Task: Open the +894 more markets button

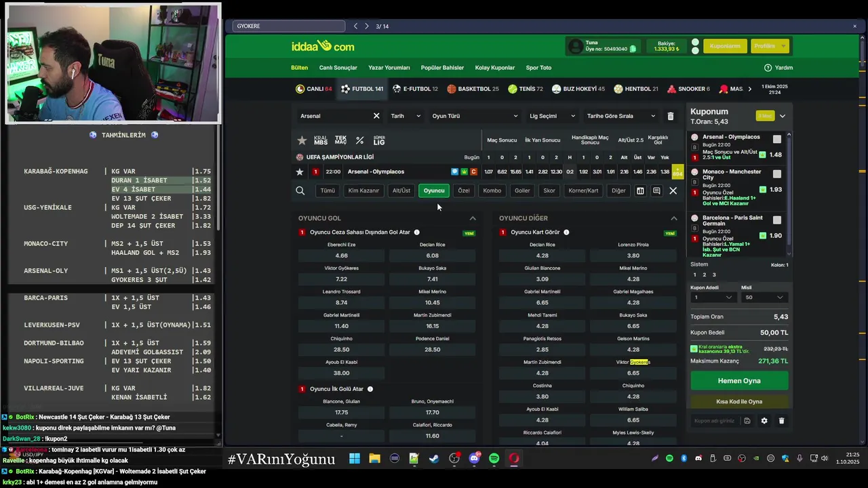Action: pos(677,171)
